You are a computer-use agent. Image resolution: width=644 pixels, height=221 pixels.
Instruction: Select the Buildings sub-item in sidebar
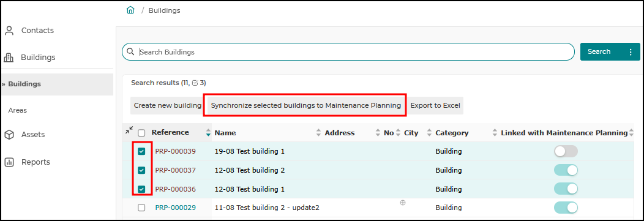(x=58, y=84)
